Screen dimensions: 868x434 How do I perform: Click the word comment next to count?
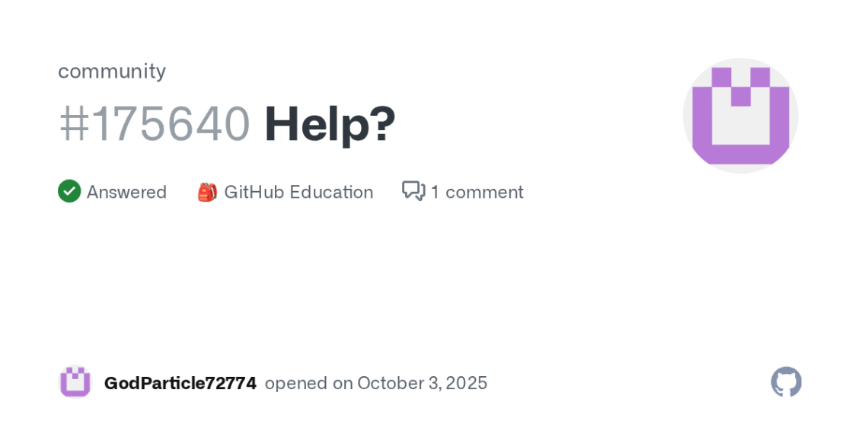[x=484, y=192]
